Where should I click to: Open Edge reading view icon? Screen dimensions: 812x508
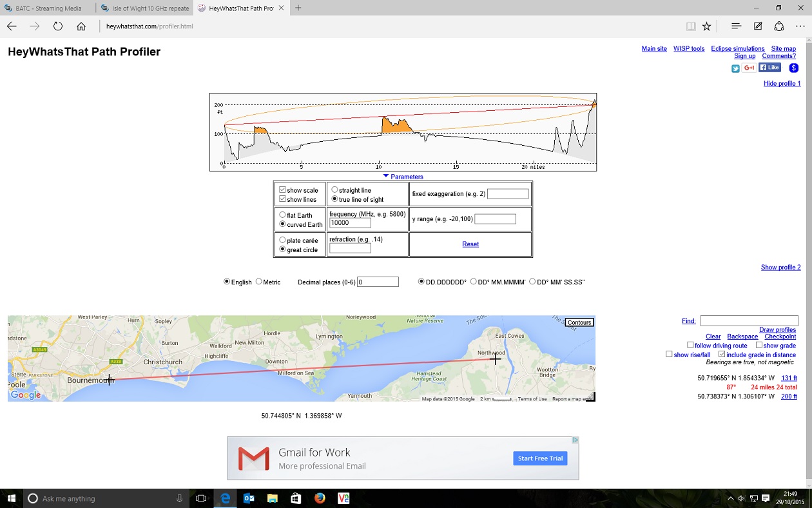pos(691,26)
